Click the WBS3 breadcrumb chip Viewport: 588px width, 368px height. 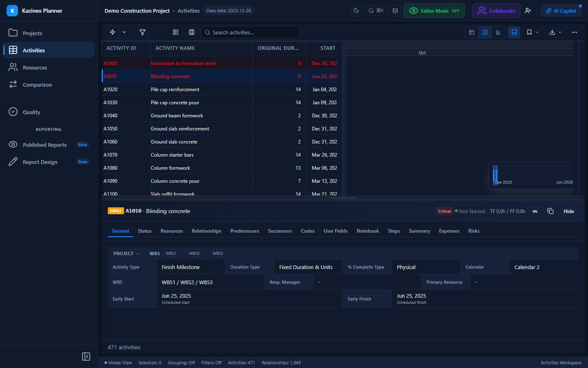218,254
